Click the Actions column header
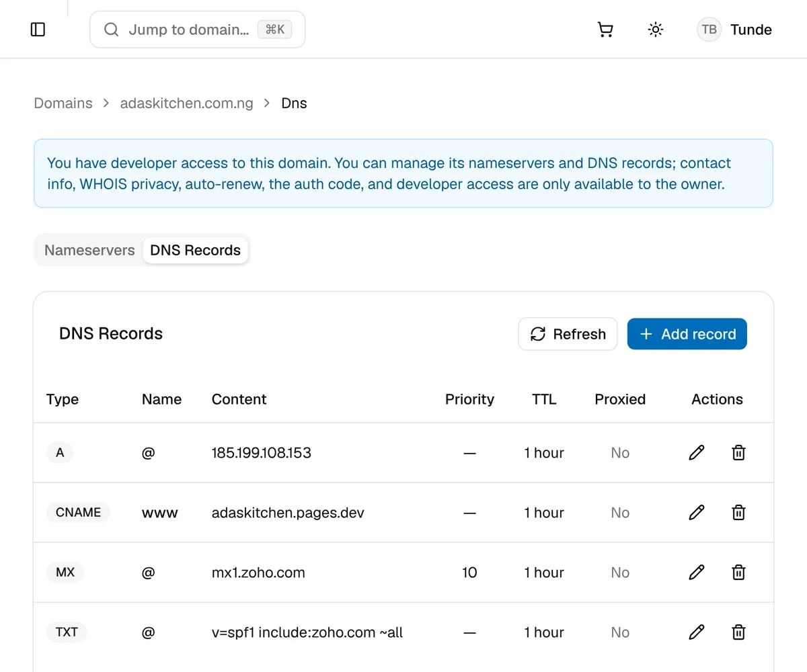 coord(717,399)
